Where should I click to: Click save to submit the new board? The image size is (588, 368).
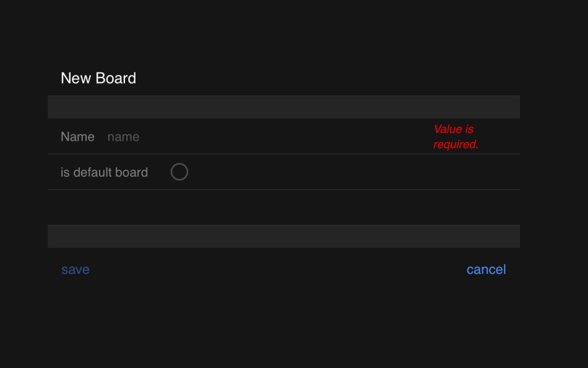[75, 269]
